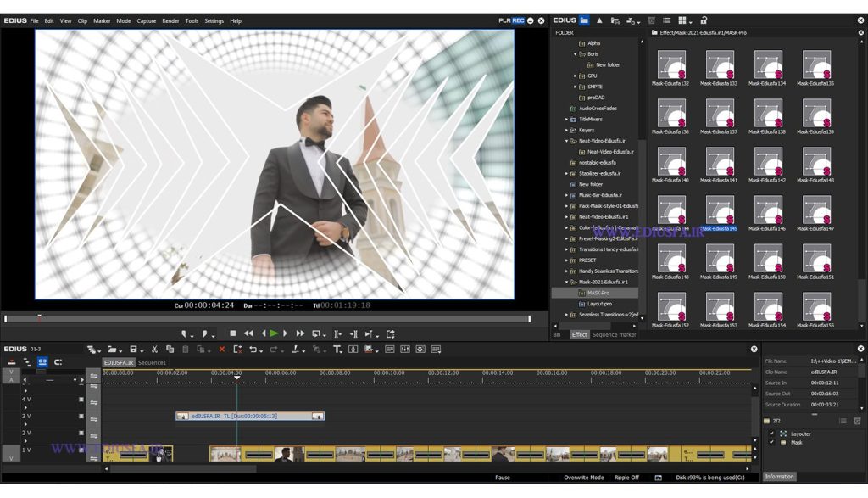
Task: Open the project folder icon in the timeline toolbar
Action: (112, 349)
